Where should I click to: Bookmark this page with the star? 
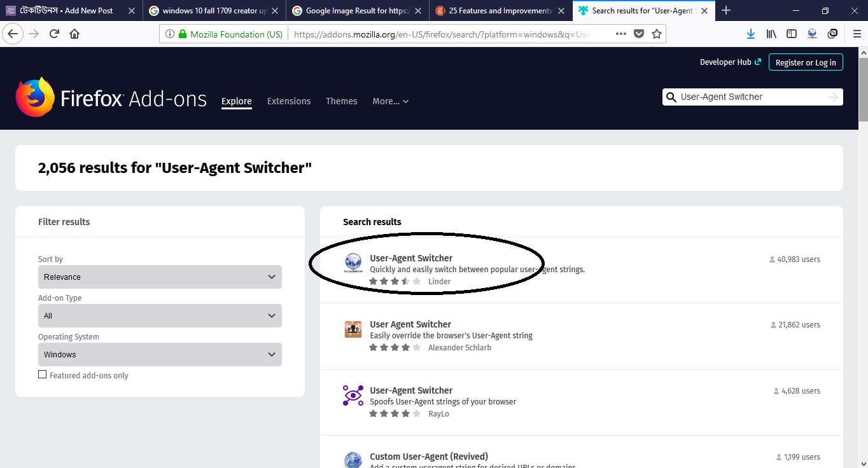(x=657, y=34)
